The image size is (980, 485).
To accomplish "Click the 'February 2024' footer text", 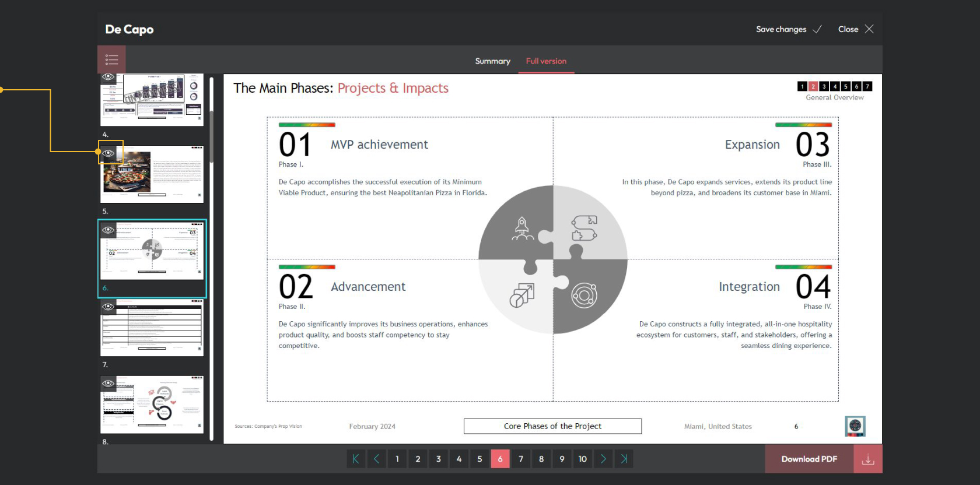I will tap(372, 427).
